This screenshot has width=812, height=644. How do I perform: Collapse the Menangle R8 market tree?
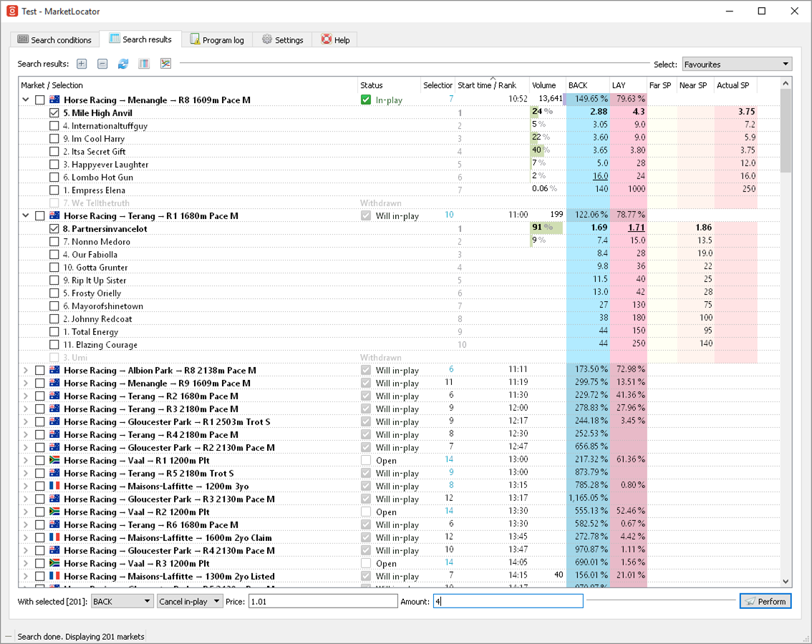point(25,99)
